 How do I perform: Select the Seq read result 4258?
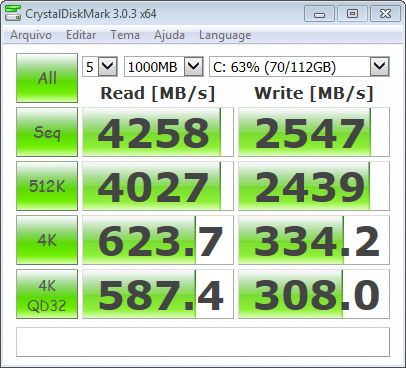158,132
